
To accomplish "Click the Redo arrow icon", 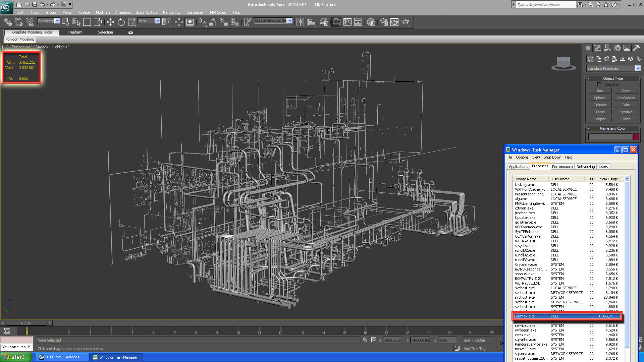I will [53, 5].
